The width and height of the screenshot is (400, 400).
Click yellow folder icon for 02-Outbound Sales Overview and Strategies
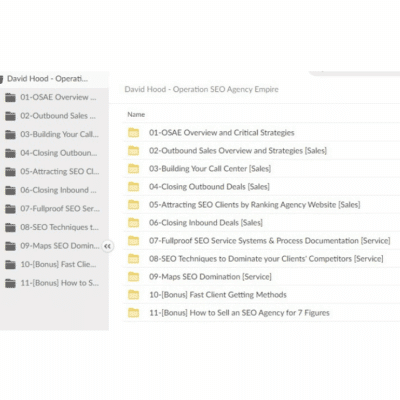[x=133, y=151]
